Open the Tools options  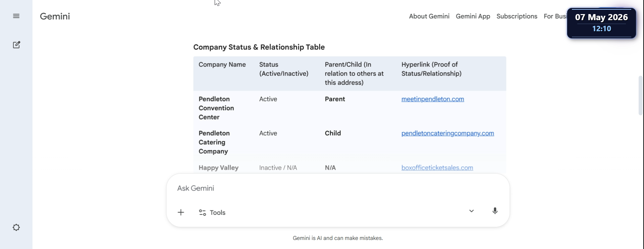tap(212, 212)
